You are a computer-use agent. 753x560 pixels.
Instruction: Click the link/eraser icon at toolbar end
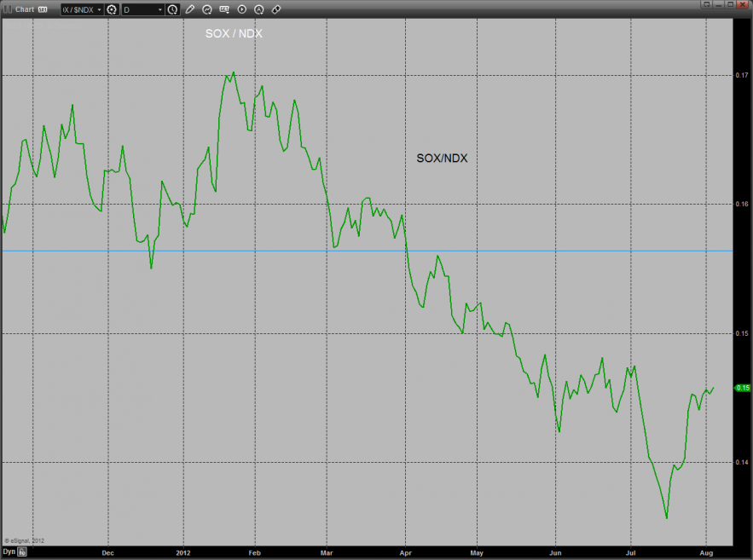pos(276,9)
